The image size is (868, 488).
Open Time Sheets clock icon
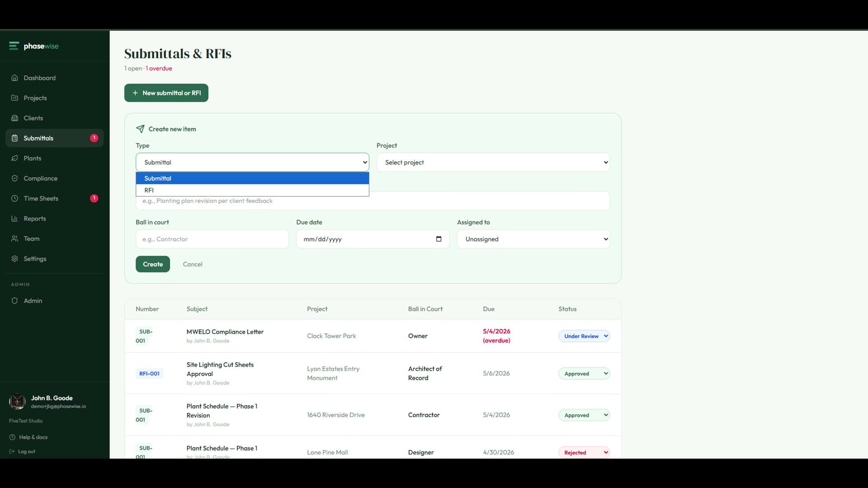click(x=14, y=198)
